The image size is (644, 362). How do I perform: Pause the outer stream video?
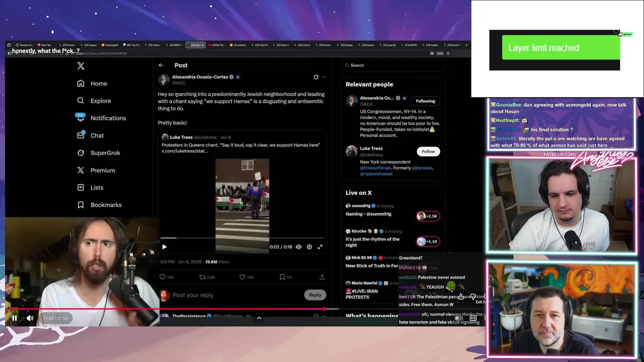tap(15, 318)
